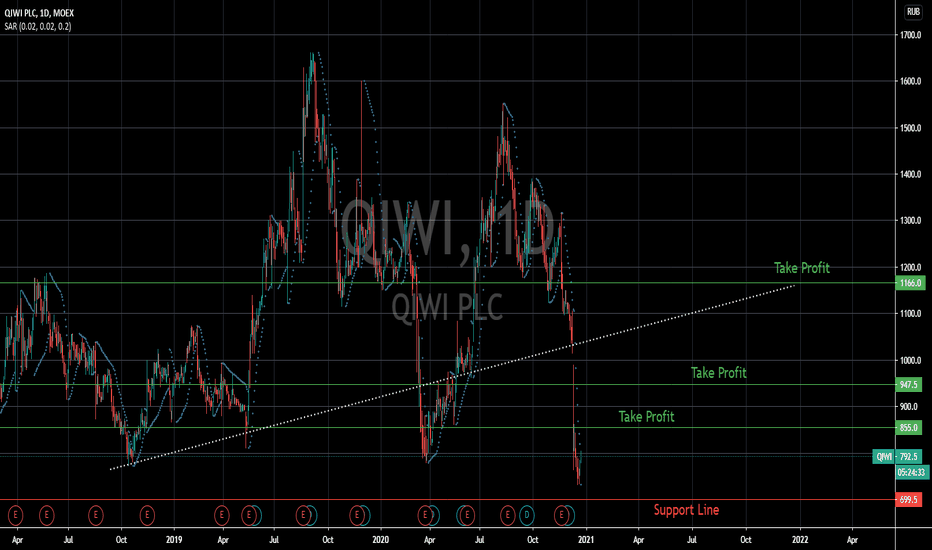932x550 pixels.
Task: Click the QIWI 792.5 last price label
Action: [x=897, y=457]
